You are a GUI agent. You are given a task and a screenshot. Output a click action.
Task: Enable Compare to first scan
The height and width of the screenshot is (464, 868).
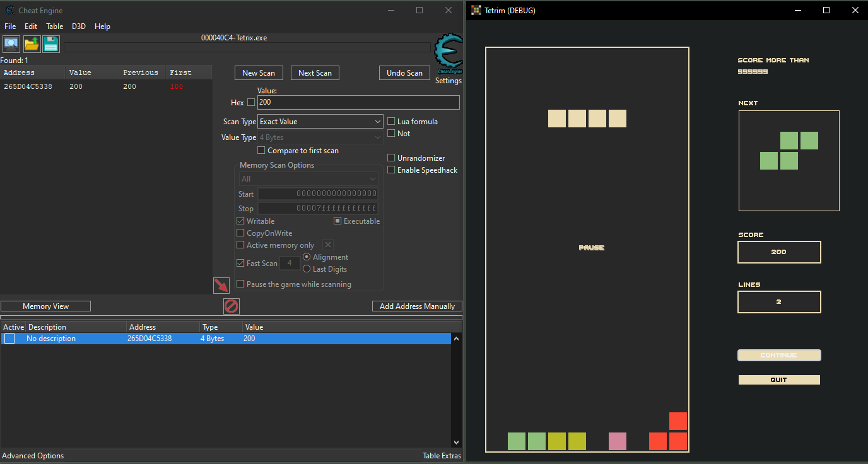pos(261,151)
